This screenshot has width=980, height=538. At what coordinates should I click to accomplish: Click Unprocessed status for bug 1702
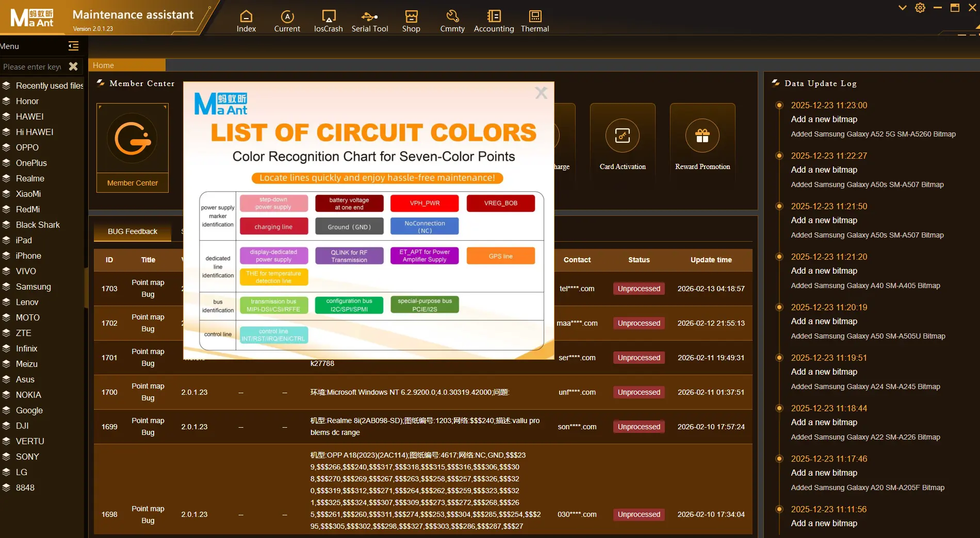[x=639, y=323]
